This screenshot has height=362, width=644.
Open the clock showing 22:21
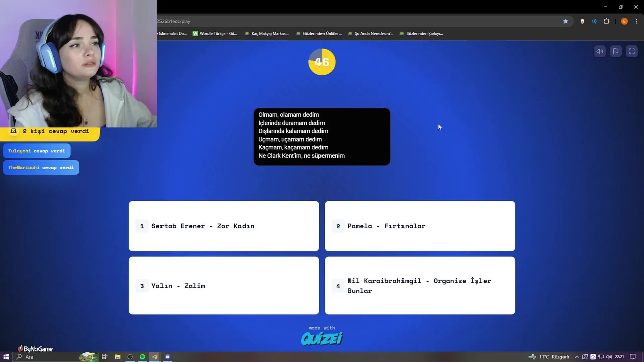(619, 357)
